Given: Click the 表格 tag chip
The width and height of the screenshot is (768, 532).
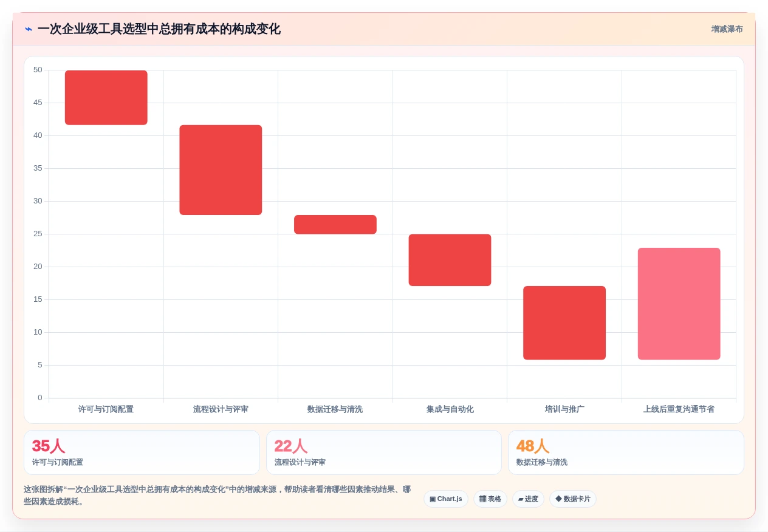Looking at the screenshot, I should tap(490, 499).
